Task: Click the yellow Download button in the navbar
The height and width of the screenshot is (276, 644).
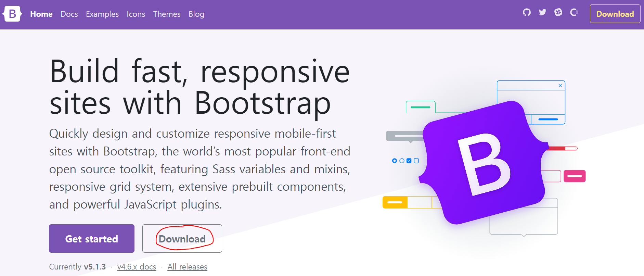Action: (x=615, y=14)
